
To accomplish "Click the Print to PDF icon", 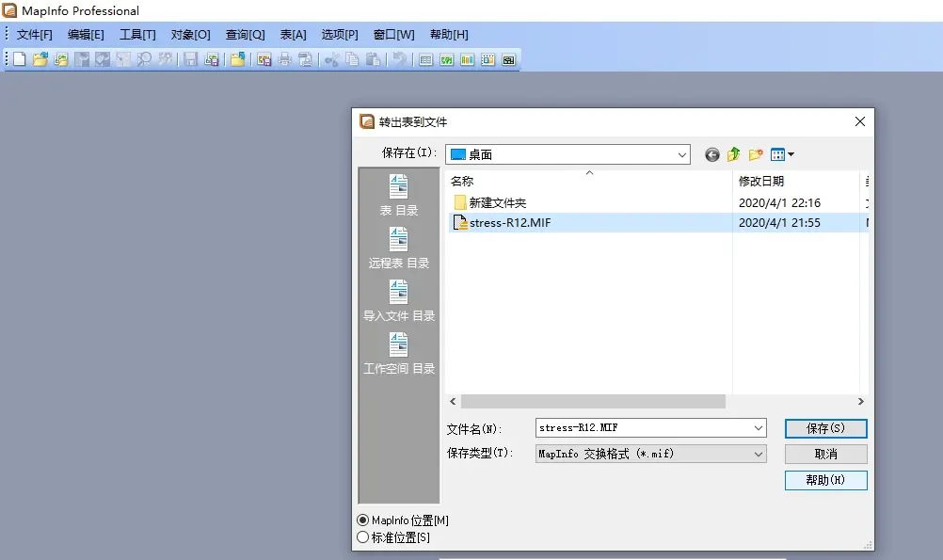I will coord(306,59).
